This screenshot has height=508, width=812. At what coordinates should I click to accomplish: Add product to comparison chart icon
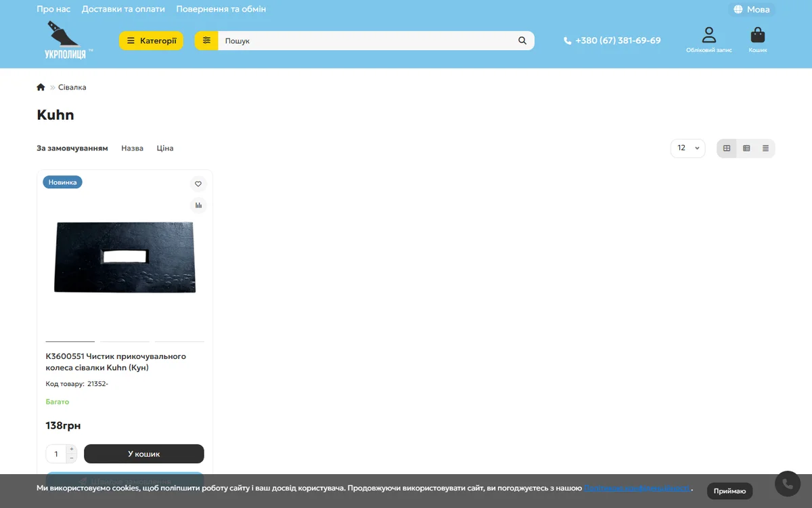coord(198,205)
